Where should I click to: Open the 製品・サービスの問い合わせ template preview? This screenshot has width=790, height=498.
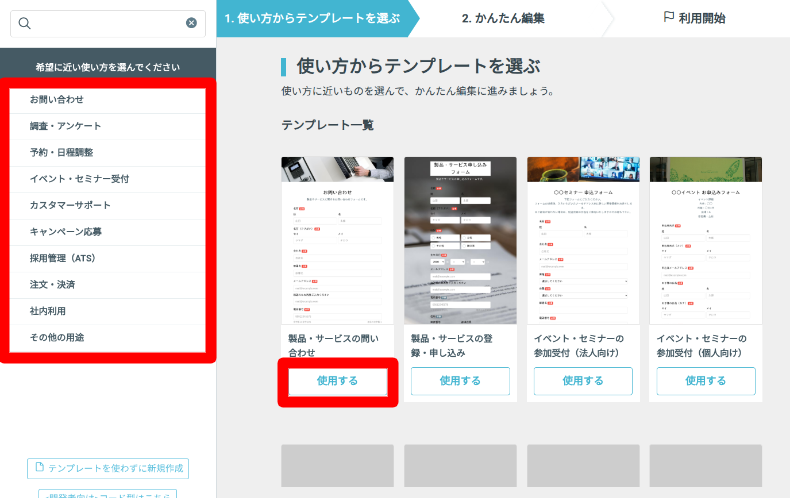(338, 240)
